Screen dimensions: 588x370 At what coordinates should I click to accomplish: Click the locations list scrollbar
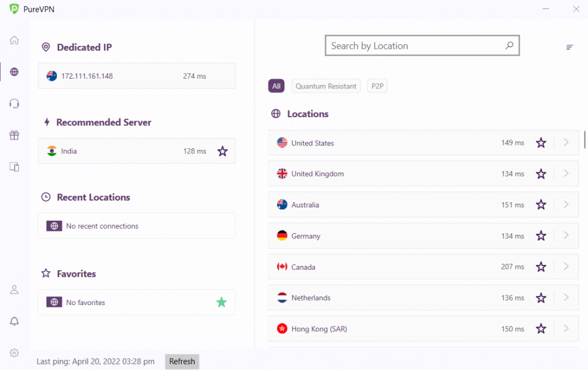(585, 140)
